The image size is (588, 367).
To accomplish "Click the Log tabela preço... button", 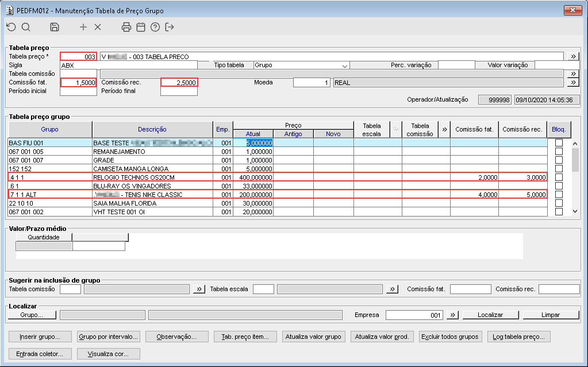I will pos(520,337).
